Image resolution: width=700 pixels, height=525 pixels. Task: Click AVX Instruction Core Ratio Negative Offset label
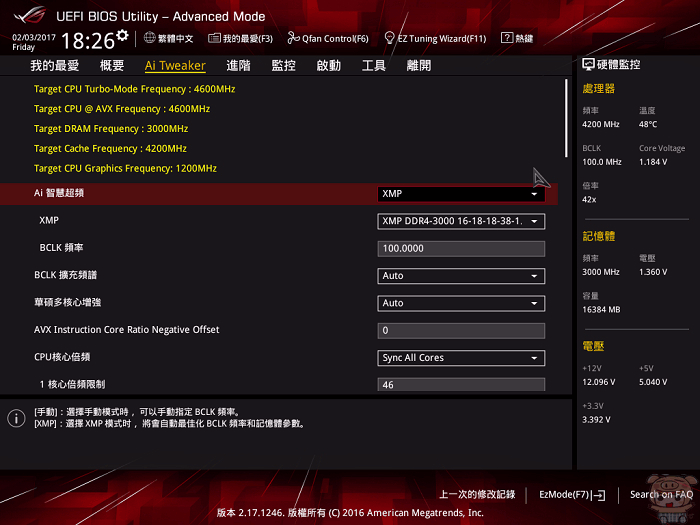click(x=127, y=329)
